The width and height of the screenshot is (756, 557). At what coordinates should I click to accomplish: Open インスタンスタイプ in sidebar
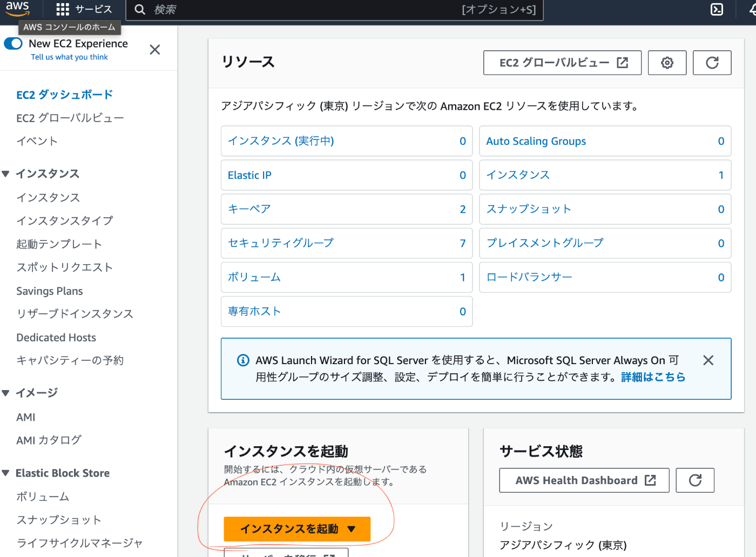[65, 220]
